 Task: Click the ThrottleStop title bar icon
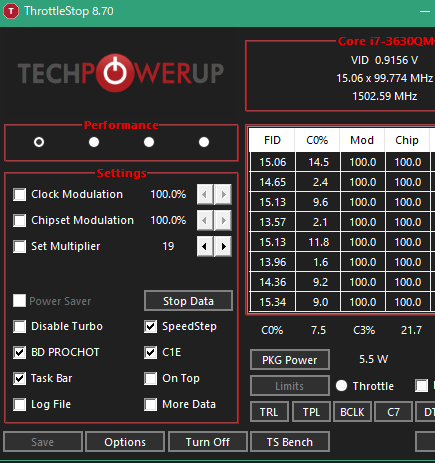(11, 11)
